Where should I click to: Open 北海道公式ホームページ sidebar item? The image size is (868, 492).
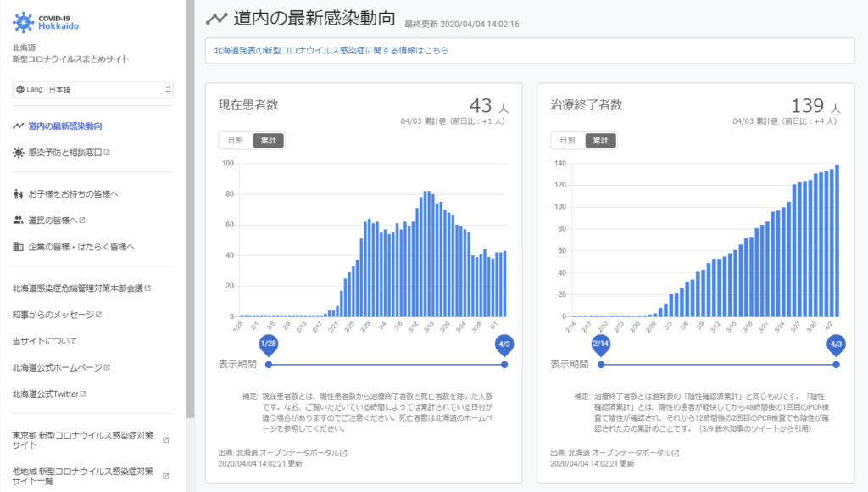tap(57, 367)
